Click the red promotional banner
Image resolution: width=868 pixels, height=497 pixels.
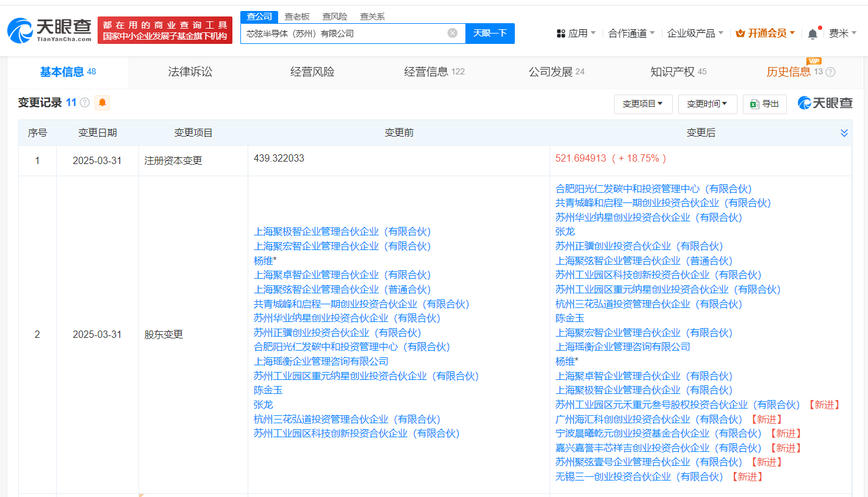(165, 30)
